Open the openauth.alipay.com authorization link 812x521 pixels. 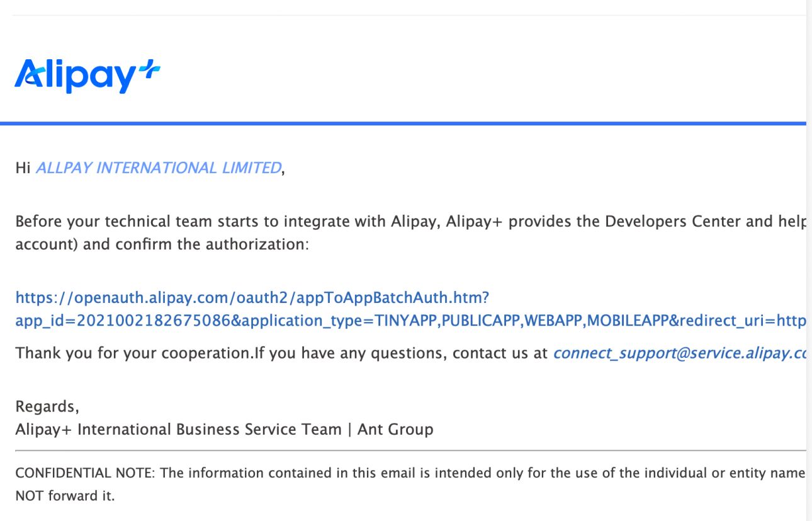click(252, 297)
